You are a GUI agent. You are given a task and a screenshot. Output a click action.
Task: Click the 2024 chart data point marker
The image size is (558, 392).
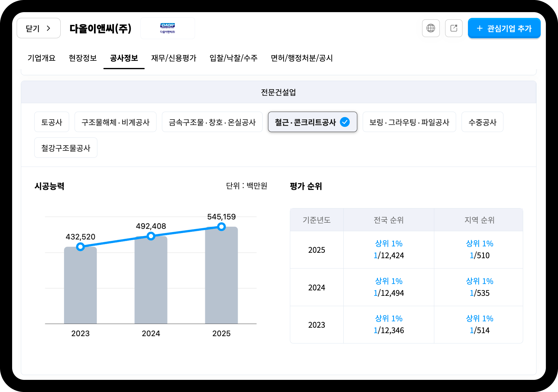click(151, 236)
